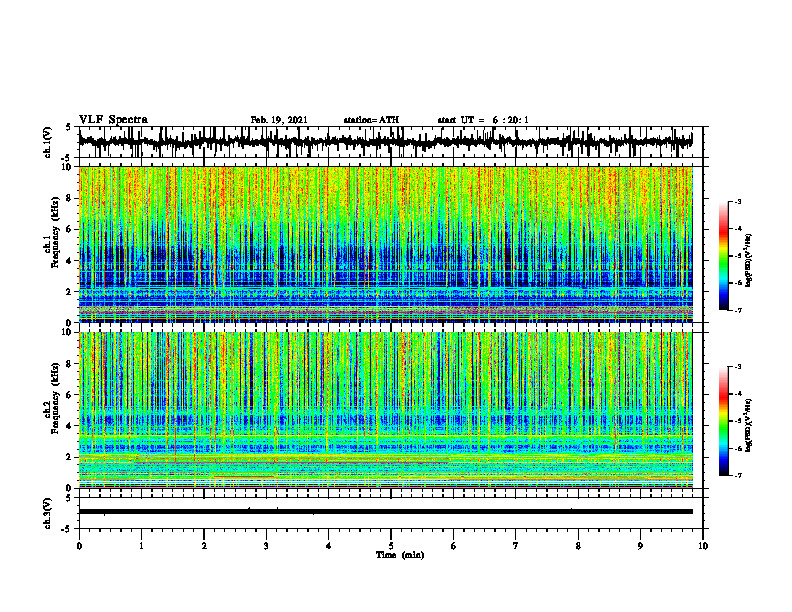792x612 pixels.
Task: Click the "VLF Spectra" plot title
Action: pyautogui.click(x=113, y=119)
